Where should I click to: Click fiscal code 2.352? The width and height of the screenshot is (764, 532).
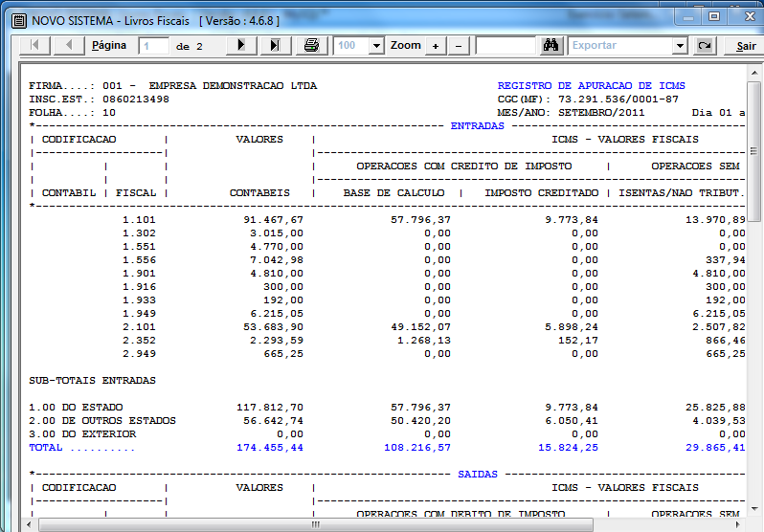point(139,341)
